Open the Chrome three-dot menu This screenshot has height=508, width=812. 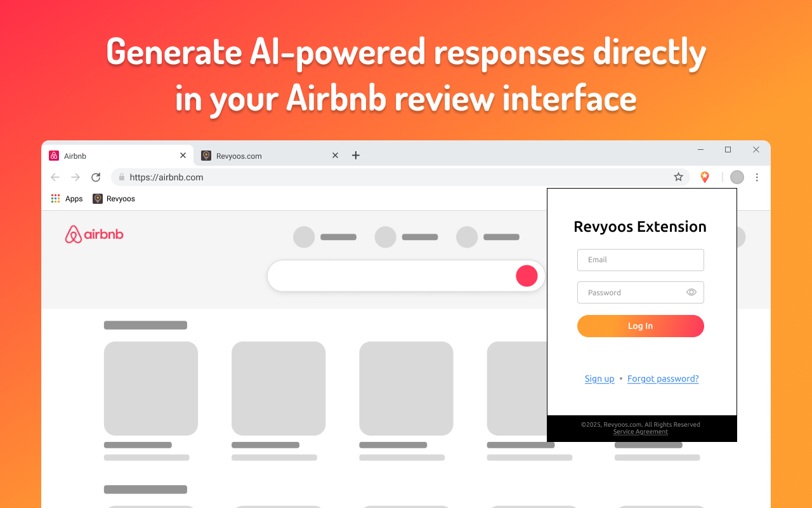[757, 177]
